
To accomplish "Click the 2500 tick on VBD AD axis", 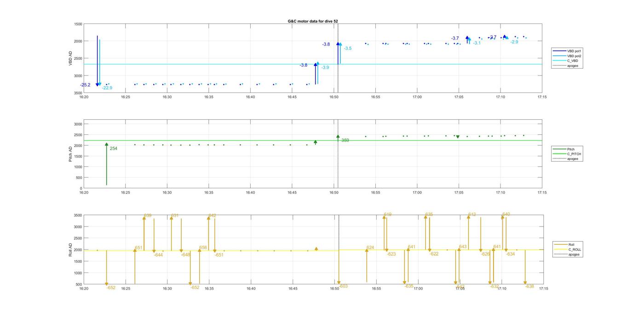I will [78, 58].
